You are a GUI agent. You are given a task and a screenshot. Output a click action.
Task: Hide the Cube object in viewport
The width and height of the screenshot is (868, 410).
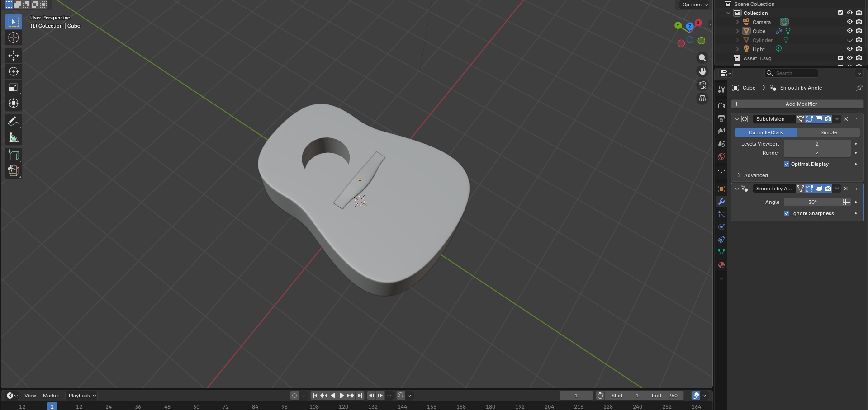click(849, 31)
